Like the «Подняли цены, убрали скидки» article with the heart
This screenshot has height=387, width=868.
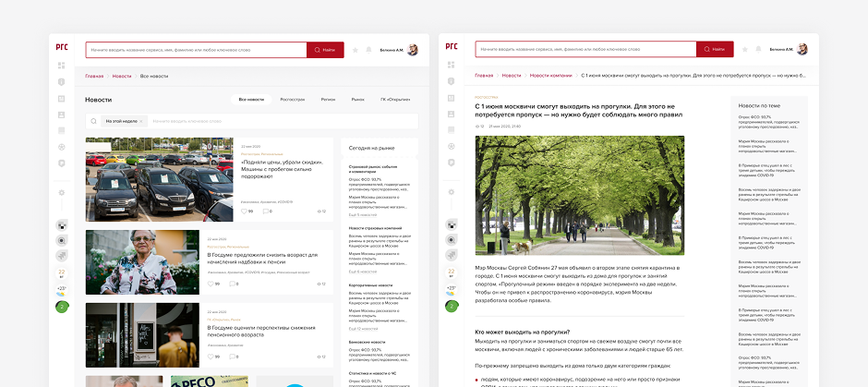[x=245, y=212]
